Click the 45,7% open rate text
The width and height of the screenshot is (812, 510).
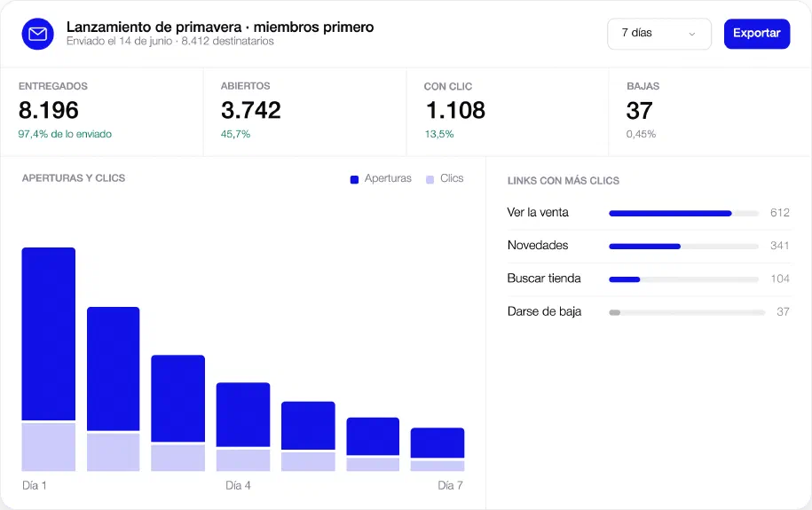(x=236, y=134)
